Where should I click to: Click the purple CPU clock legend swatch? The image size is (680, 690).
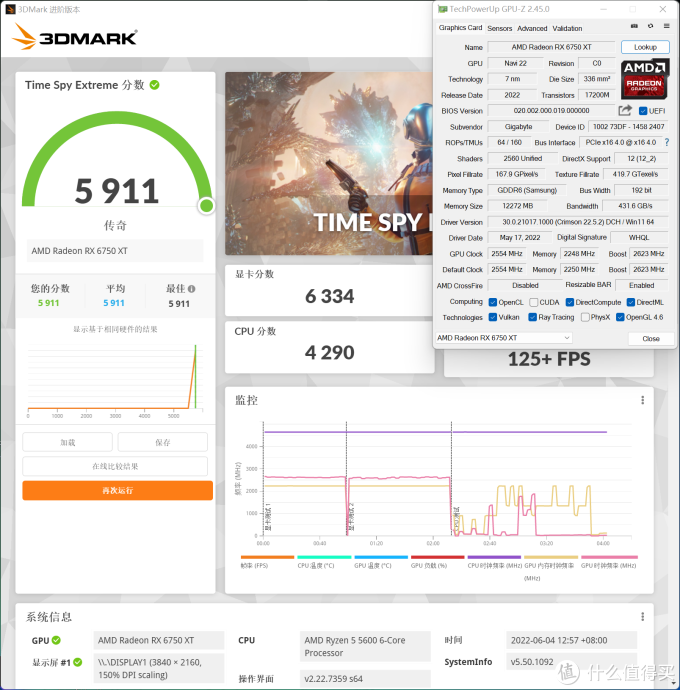click(x=494, y=557)
